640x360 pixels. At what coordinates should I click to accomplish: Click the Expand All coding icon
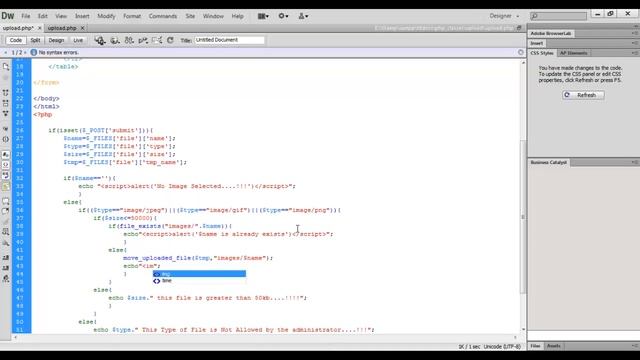[6, 113]
